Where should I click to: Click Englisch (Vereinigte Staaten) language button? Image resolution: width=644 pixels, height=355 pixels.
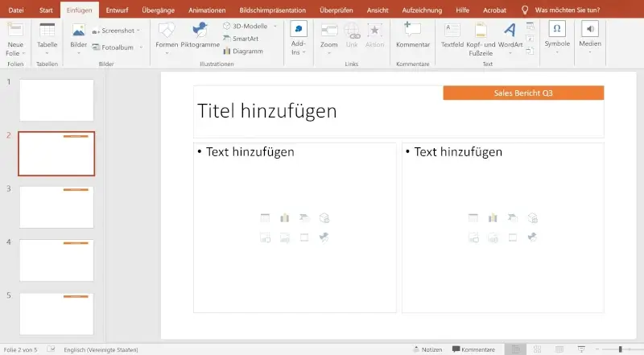101,349
